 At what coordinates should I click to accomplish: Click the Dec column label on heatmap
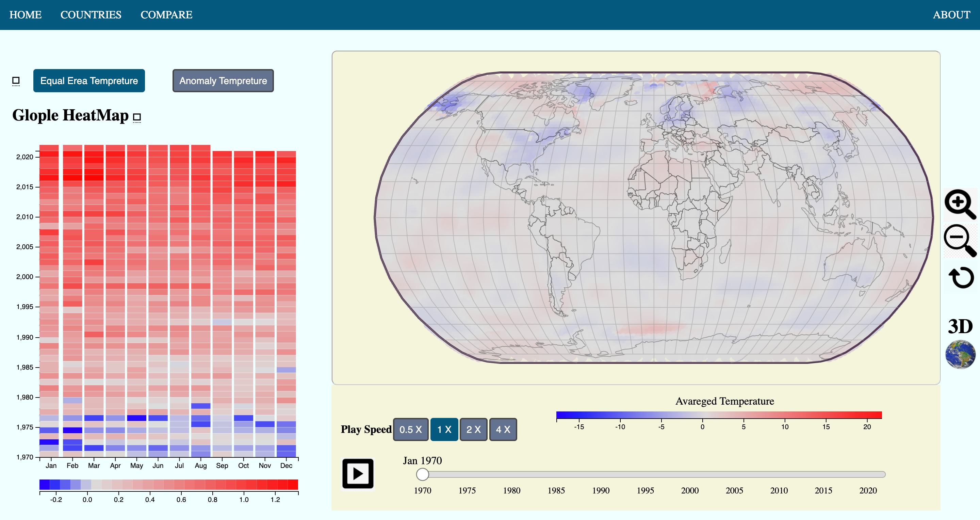pos(286,466)
